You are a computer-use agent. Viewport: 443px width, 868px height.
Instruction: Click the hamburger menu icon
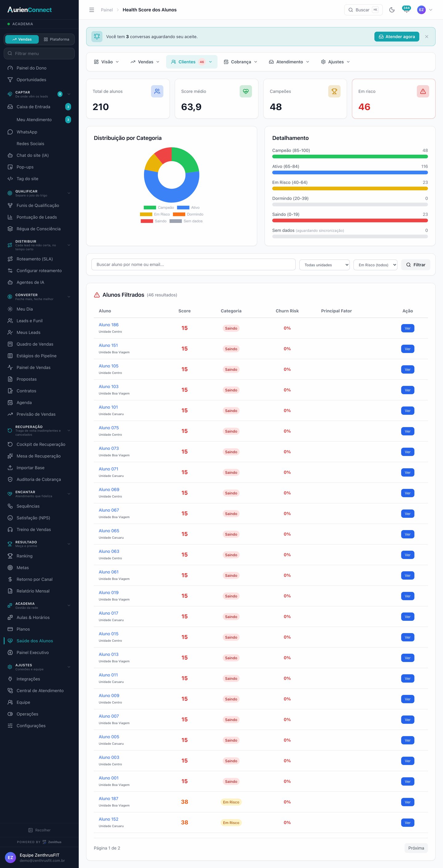(91, 10)
